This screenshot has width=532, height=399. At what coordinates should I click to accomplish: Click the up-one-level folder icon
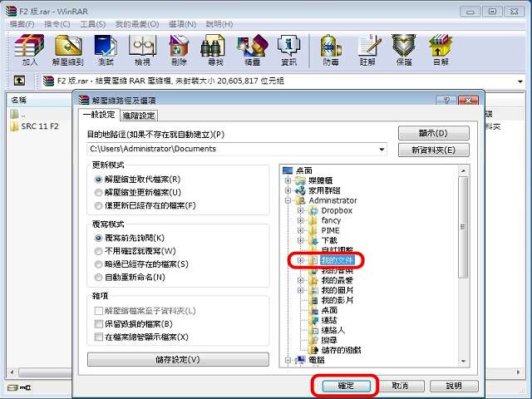click(19, 81)
